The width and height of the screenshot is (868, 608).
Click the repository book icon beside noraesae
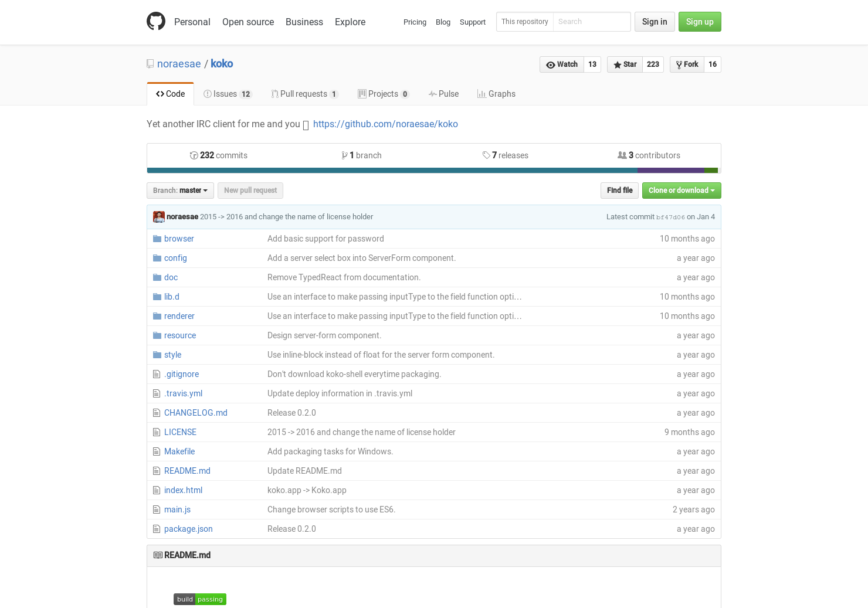pyautogui.click(x=150, y=64)
